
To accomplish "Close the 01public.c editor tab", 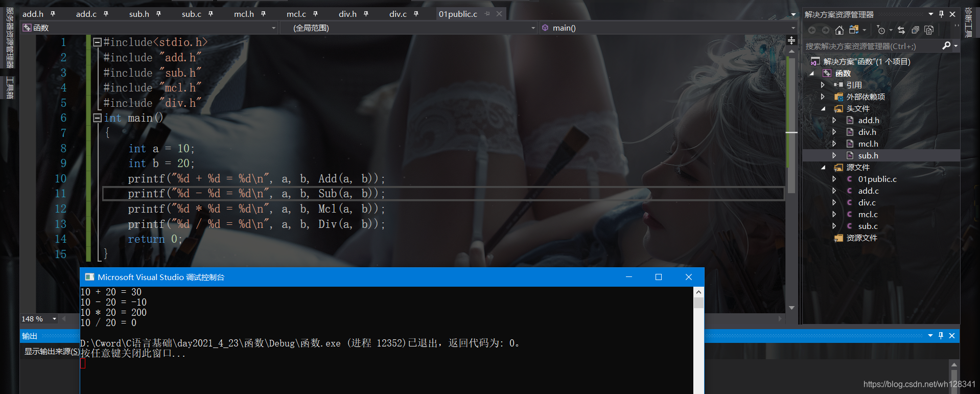I will click(x=499, y=14).
